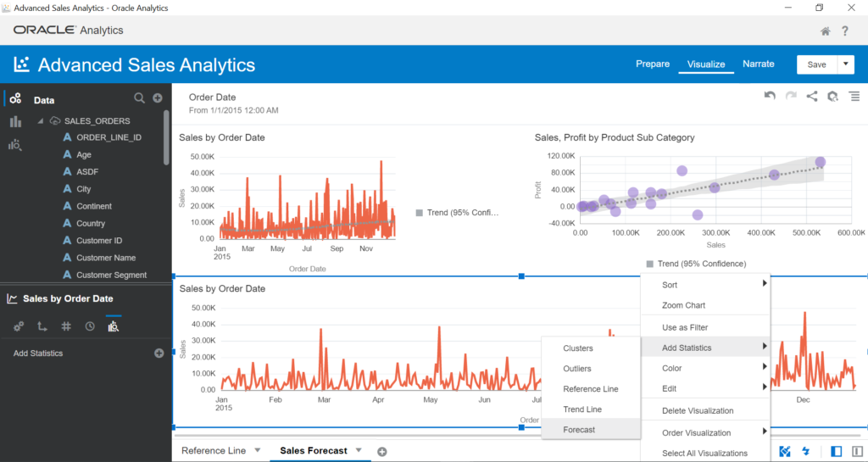The width and height of the screenshot is (868, 462).
Task: Click the brushing paintbrush icon at bottom
Action: pos(785,451)
